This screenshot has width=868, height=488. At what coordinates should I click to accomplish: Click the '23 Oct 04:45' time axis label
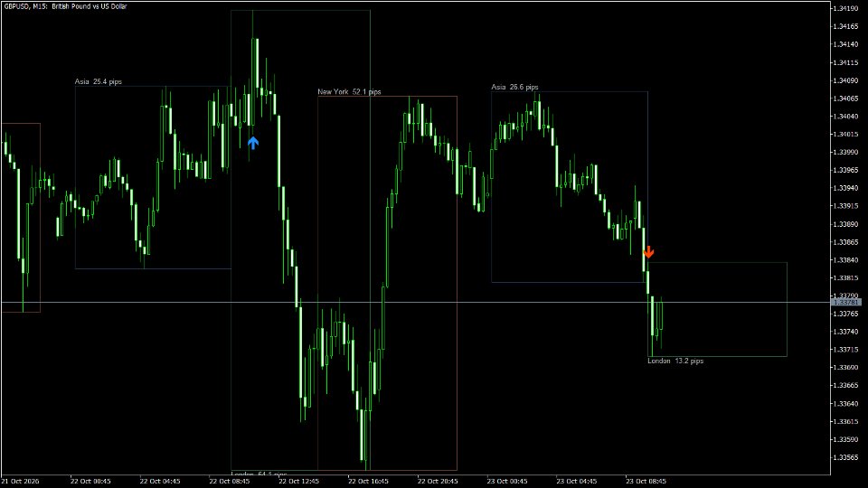pyautogui.click(x=577, y=482)
